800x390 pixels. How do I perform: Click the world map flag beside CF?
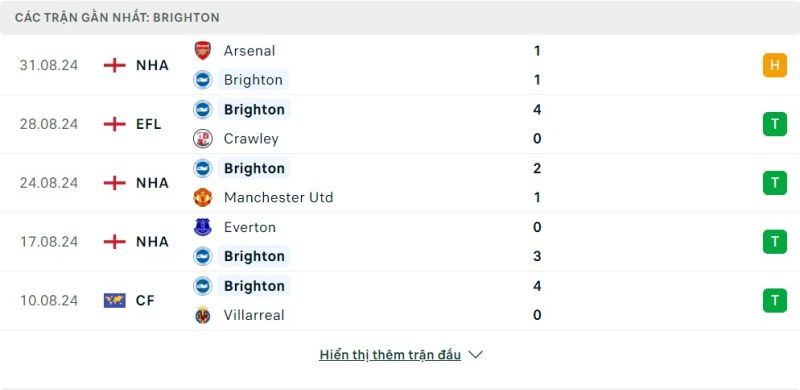[114, 300]
